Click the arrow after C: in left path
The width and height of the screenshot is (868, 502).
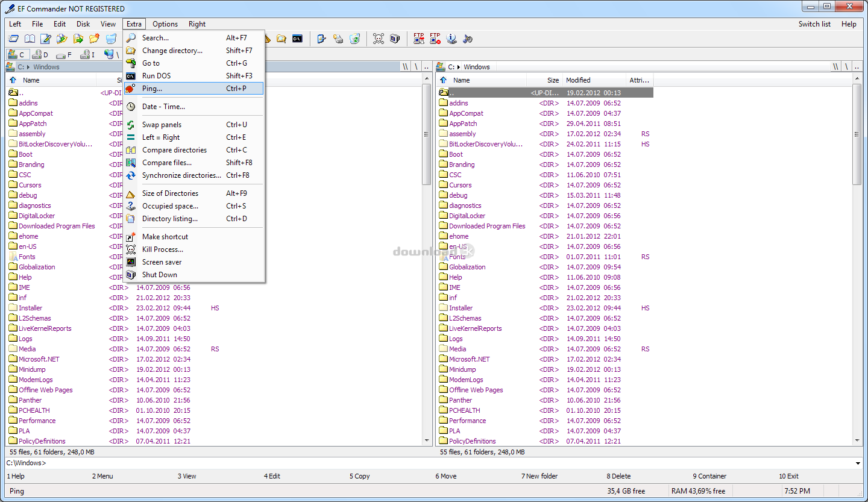pyautogui.click(x=28, y=67)
